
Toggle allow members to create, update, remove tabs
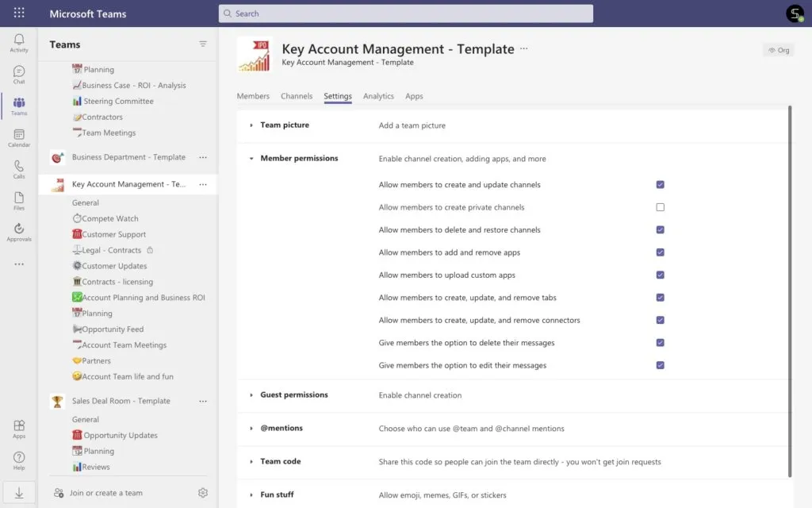(661, 298)
